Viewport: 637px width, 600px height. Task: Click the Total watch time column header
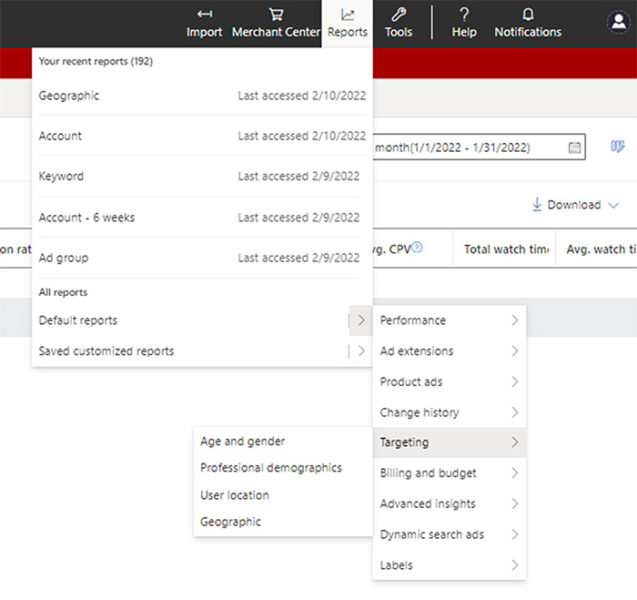(506, 249)
